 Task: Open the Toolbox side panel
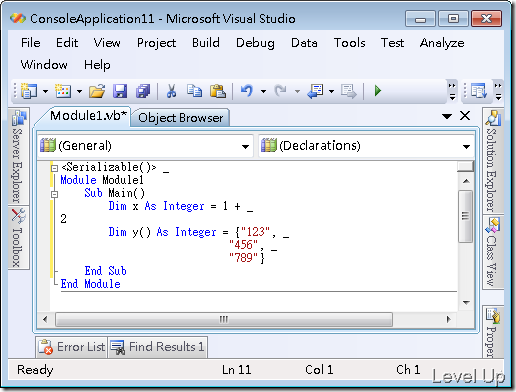click(18, 237)
